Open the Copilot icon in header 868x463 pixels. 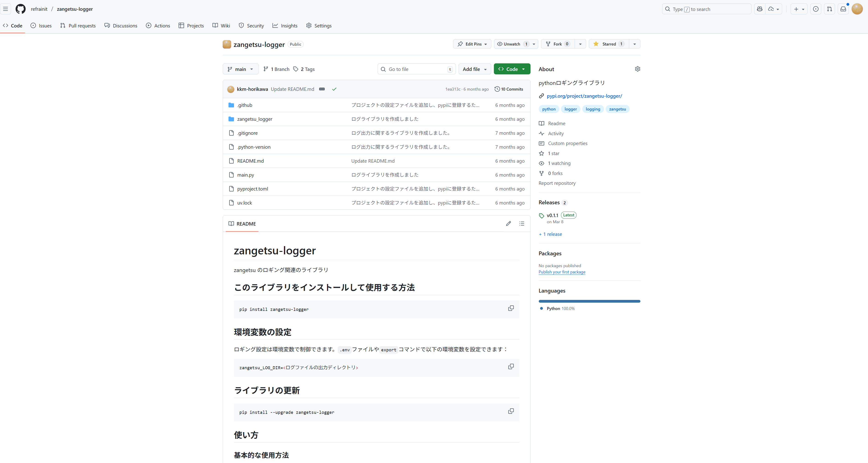(x=759, y=9)
